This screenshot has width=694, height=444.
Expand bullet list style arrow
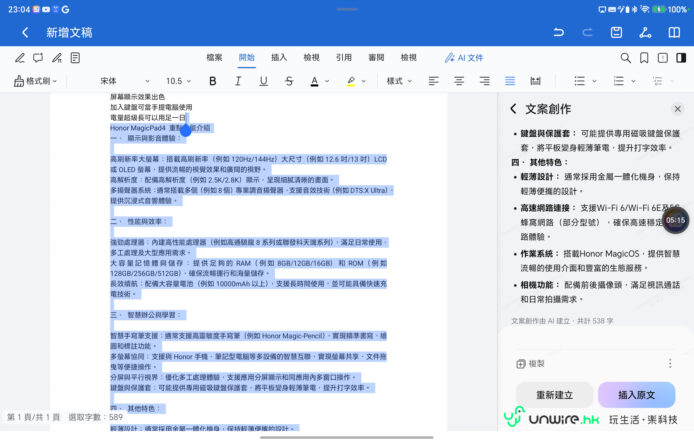(x=594, y=81)
